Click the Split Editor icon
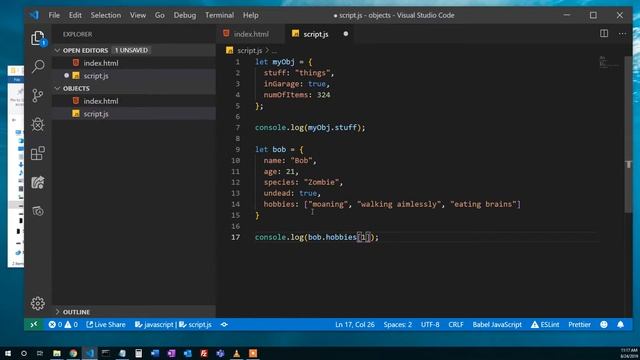Screen dimensions: 640x360 coord(604,33)
